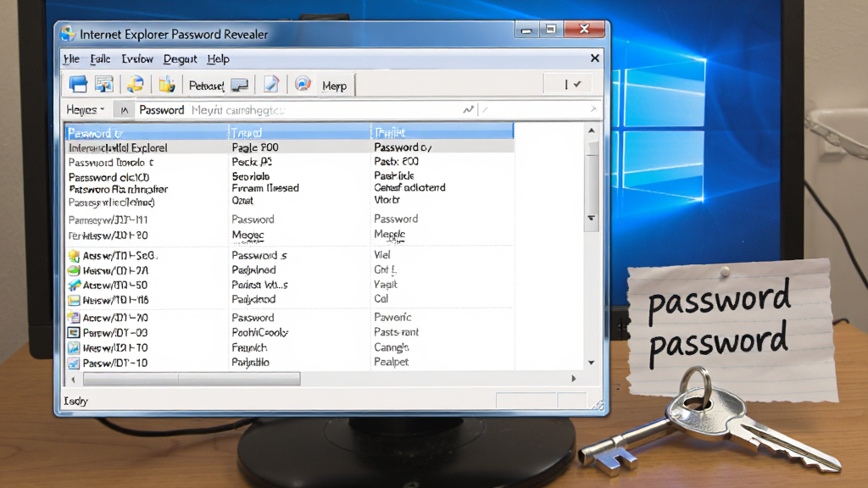Select the row ending DT-H1
This screenshot has width=868, height=488.
290,219
